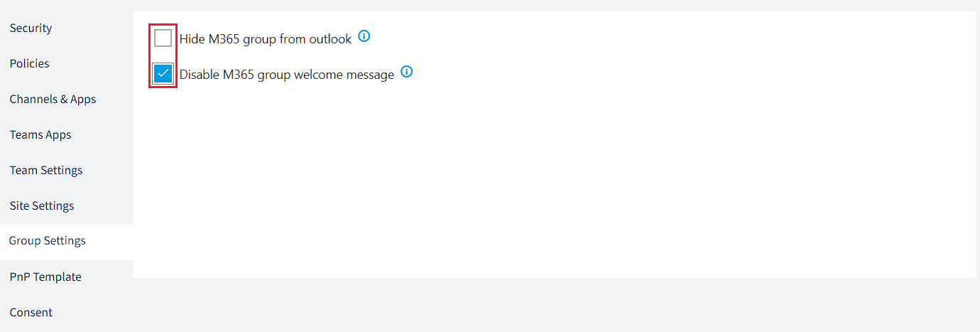980x332 pixels.
Task: Click the 'Hide M365 group from outlook' label text
Action: click(x=266, y=39)
